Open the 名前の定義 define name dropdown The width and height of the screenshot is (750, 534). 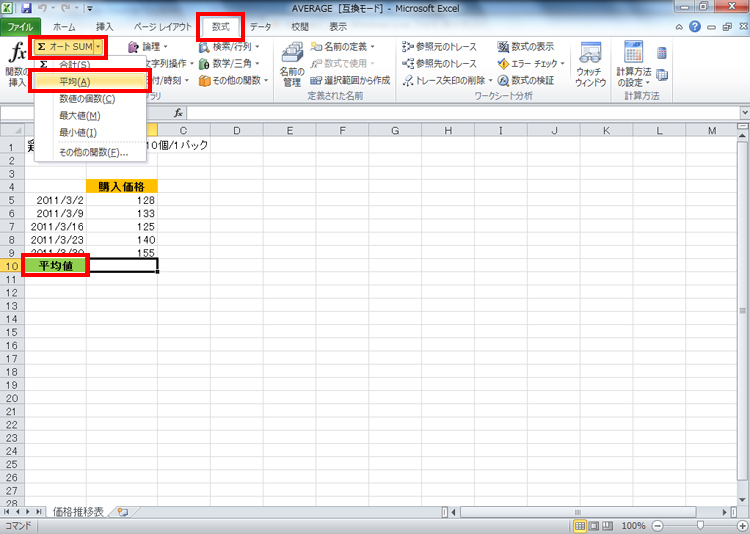pos(342,47)
